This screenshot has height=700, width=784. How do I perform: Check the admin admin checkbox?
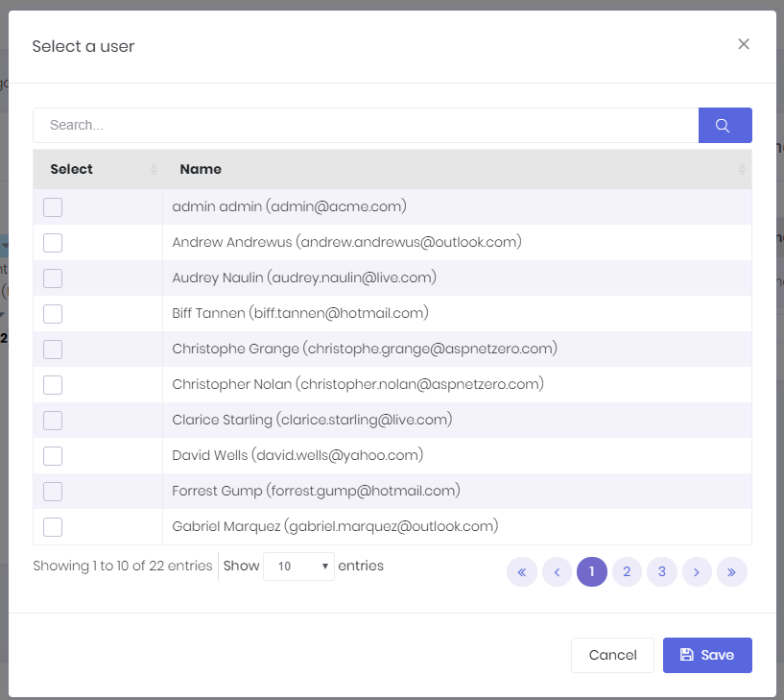53,206
